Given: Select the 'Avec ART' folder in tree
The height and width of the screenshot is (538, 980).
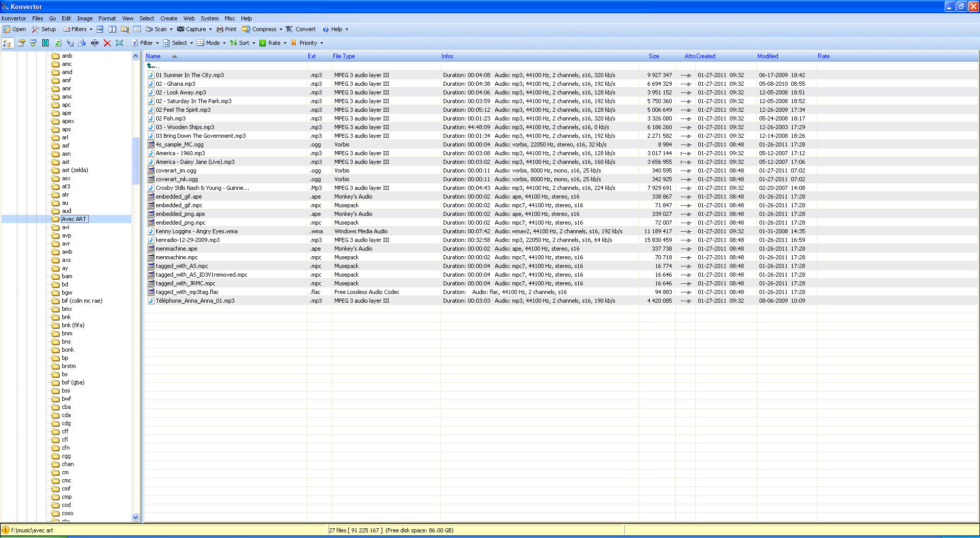Looking at the screenshot, I should [75, 219].
